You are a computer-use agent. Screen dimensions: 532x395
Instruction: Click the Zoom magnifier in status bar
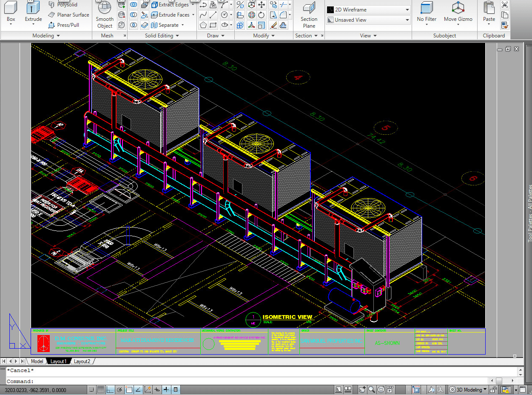click(x=372, y=389)
